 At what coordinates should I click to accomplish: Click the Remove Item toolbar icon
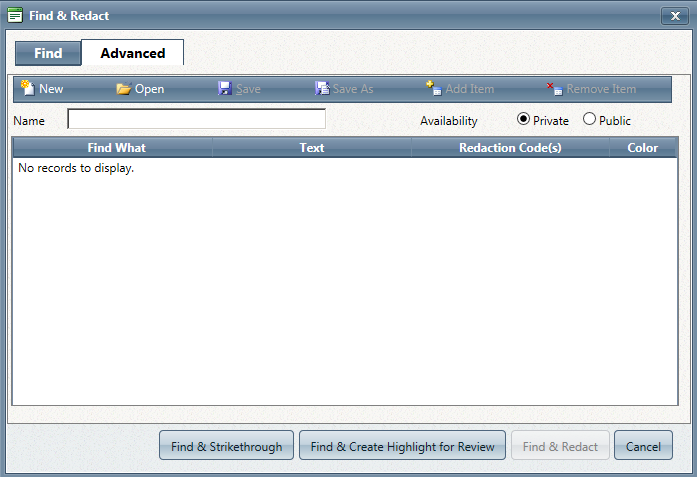555,89
